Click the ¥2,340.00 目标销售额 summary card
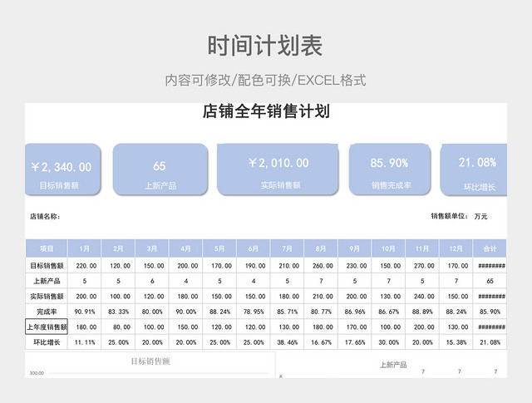 pyautogui.click(x=63, y=170)
